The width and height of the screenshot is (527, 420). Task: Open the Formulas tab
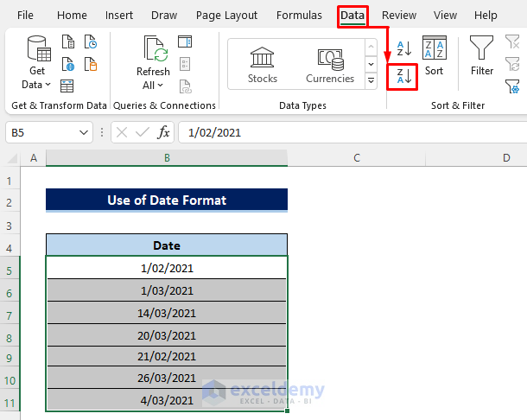[x=299, y=16]
